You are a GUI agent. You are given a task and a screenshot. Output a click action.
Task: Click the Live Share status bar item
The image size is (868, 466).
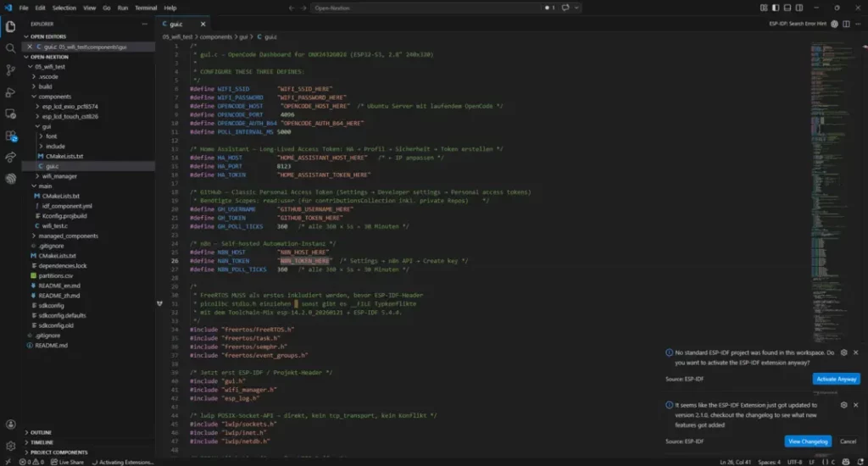point(67,462)
